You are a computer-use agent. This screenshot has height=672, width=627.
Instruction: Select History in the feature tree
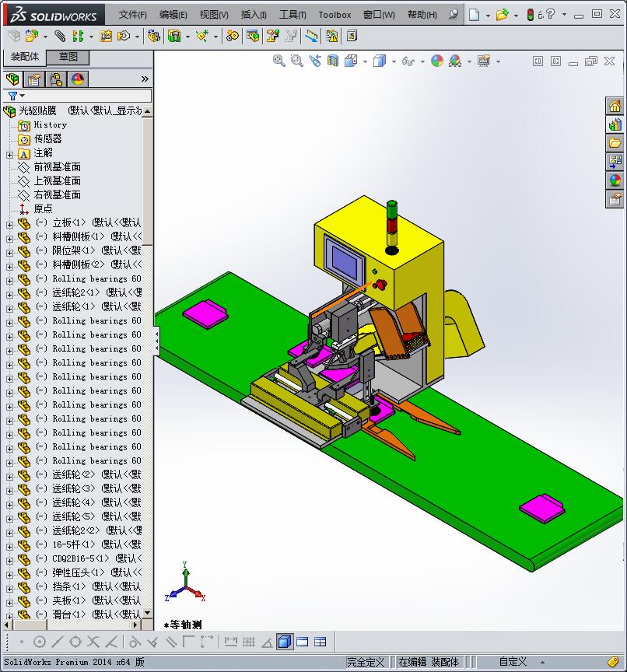[x=50, y=124]
